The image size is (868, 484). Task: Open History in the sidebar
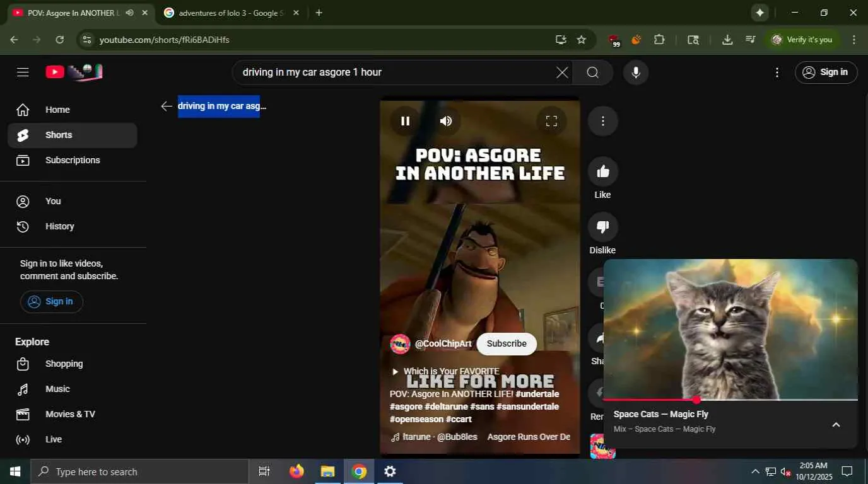pyautogui.click(x=73, y=226)
